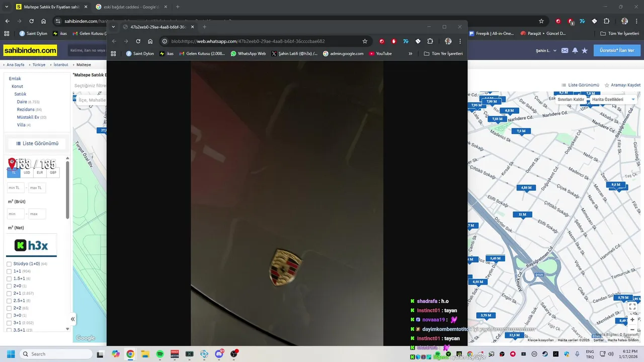Select the Rezidans category

coord(26,110)
